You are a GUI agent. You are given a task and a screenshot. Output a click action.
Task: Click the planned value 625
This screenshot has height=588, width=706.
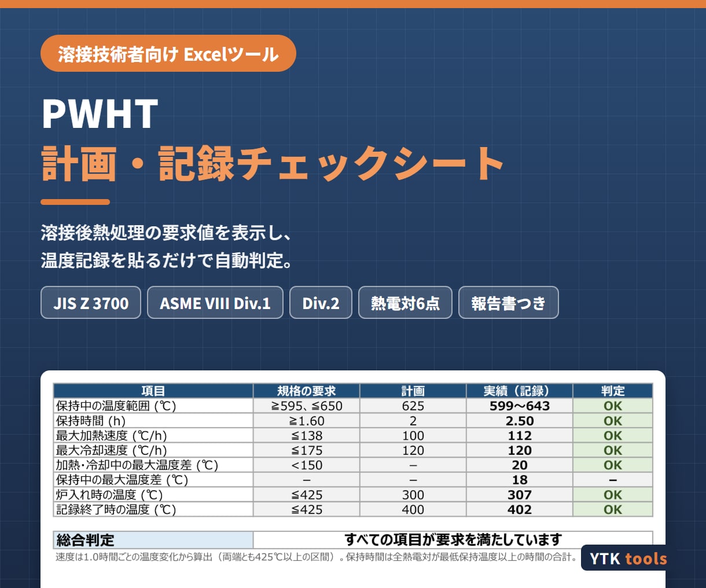coord(413,406)
